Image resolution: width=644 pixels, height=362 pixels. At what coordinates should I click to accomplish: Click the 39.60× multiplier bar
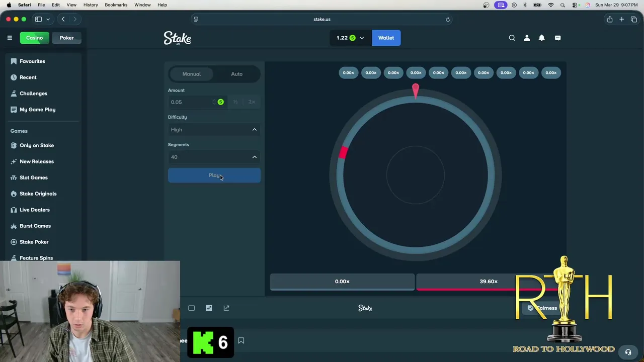tap(488, 282)
